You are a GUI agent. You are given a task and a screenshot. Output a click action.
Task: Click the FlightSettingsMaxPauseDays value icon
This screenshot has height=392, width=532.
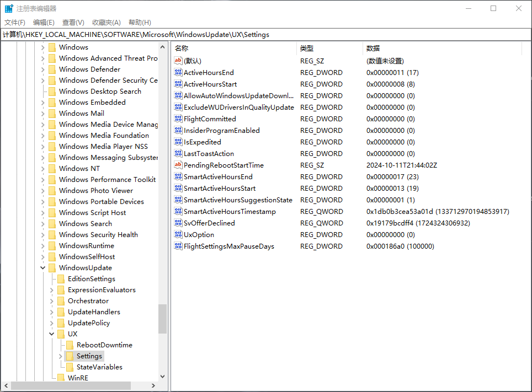point(178,246)
